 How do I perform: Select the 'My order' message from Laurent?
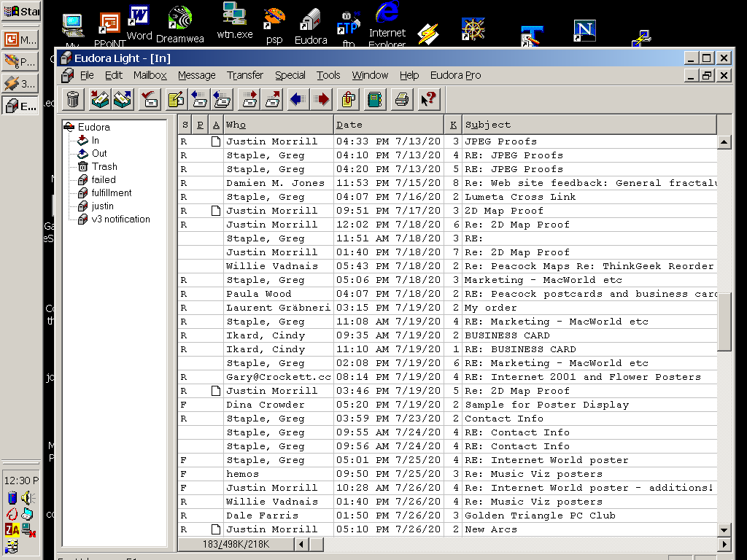click(x=447, y=308)
